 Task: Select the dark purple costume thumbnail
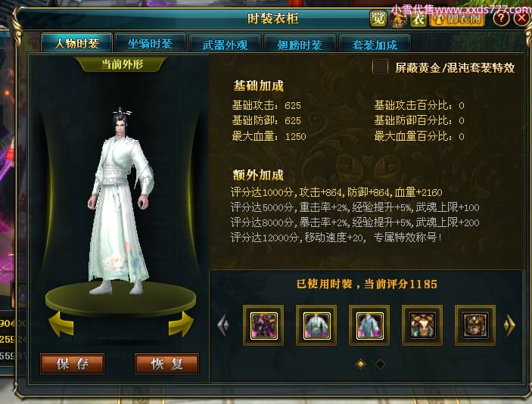[x=263, y=325]
